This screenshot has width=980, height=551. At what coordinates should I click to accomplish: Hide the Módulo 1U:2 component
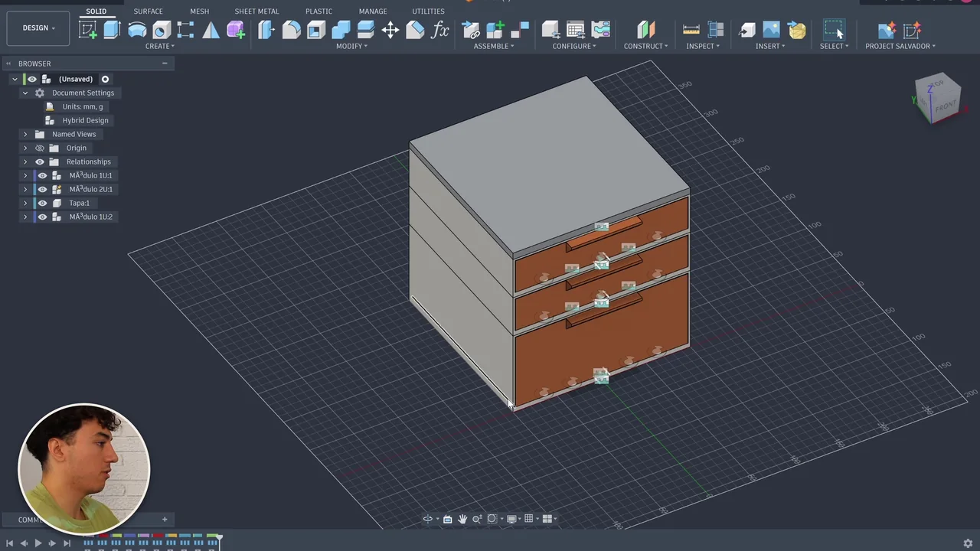click(x=42, y=217)
